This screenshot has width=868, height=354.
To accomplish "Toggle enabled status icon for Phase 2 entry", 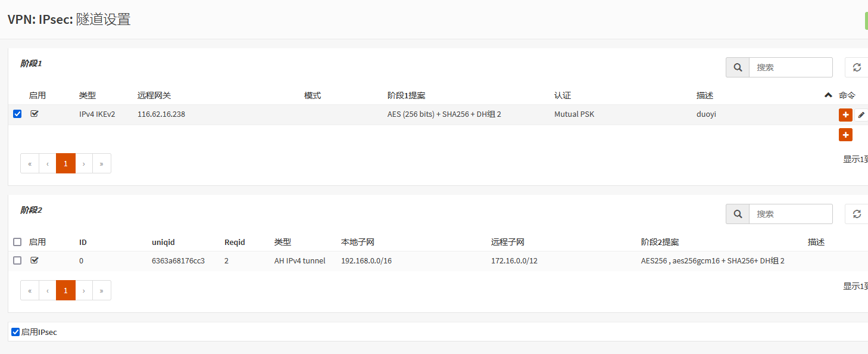I will 35,260.
